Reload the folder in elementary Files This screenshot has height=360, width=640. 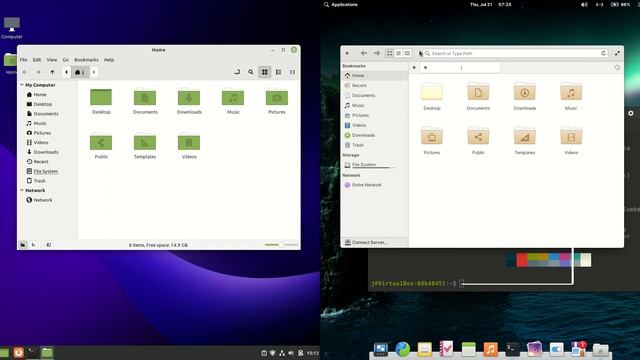point(603,53)
